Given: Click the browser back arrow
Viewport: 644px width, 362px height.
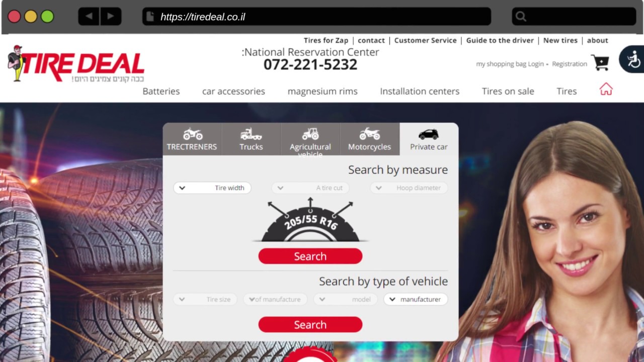Looking at the screenshot, I should 89,17.
